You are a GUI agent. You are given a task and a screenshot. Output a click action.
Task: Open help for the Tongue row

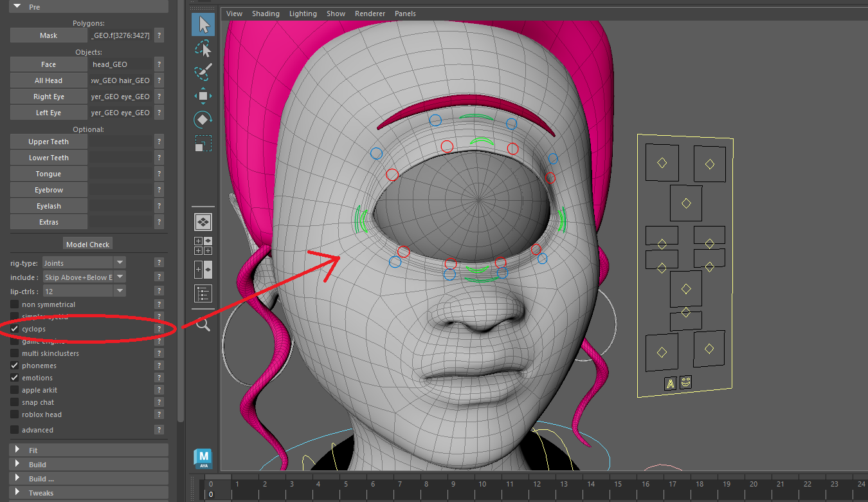(159, 174)
